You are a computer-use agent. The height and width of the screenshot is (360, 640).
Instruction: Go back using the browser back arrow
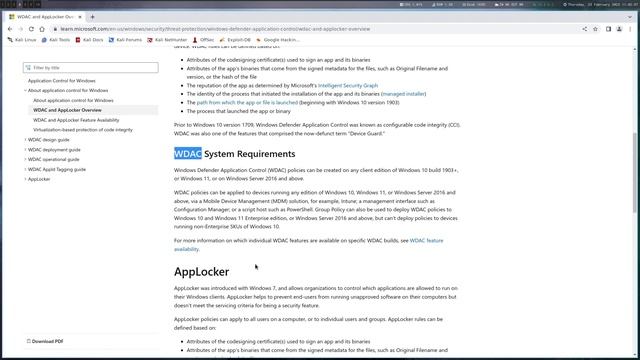point(10,29)
